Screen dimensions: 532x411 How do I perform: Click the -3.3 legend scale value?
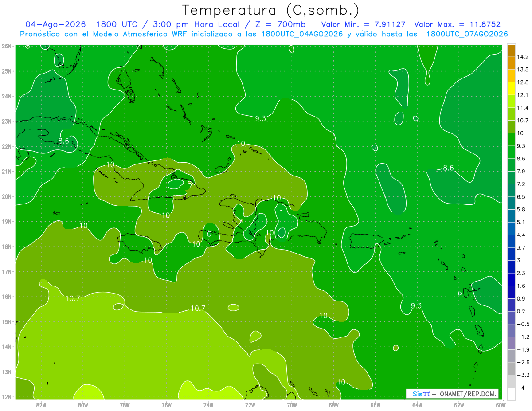pyautogui.click(x=523, y=375)
